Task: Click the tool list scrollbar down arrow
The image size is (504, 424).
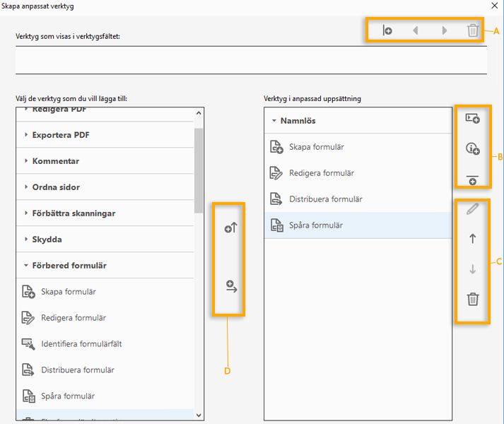Action: point(199,415)
